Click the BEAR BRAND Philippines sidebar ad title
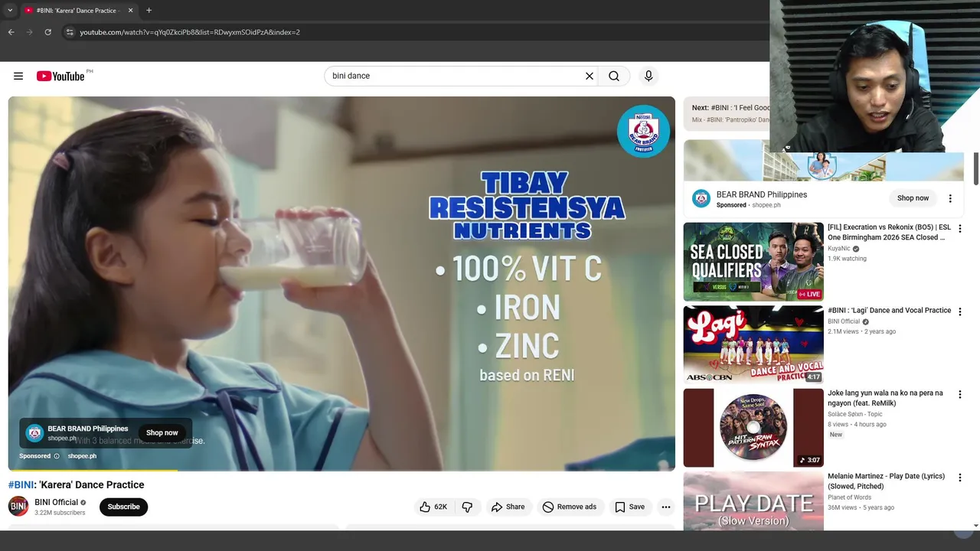Image resolution: width=980 pixels, height=551 pixels. tap(761, 194)
